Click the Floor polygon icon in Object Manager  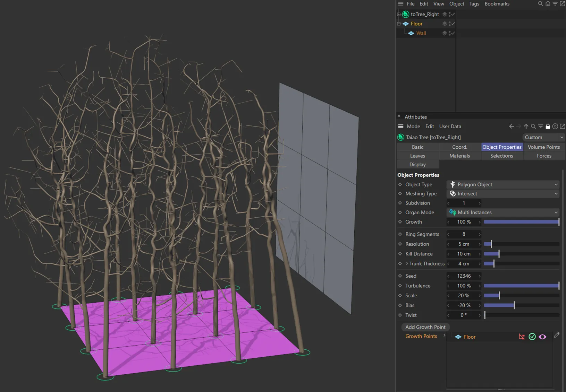point(406,24)
